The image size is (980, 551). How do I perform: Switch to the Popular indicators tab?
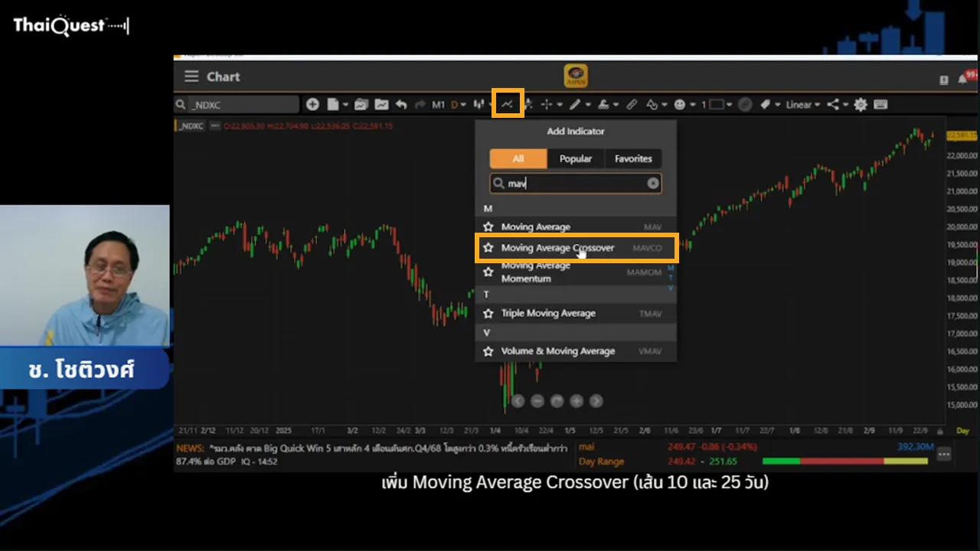[575, 158]
